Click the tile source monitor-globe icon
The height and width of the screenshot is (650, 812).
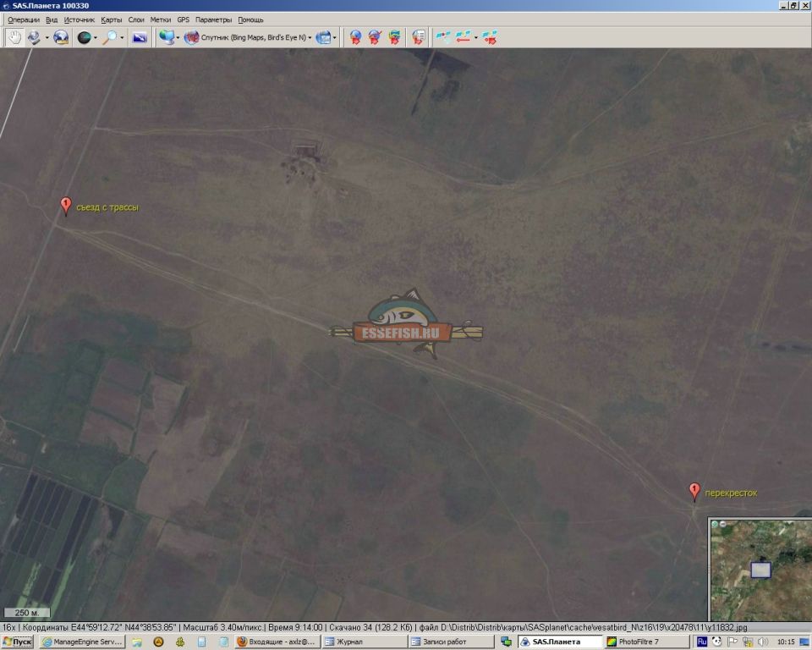tap(167, 37)
